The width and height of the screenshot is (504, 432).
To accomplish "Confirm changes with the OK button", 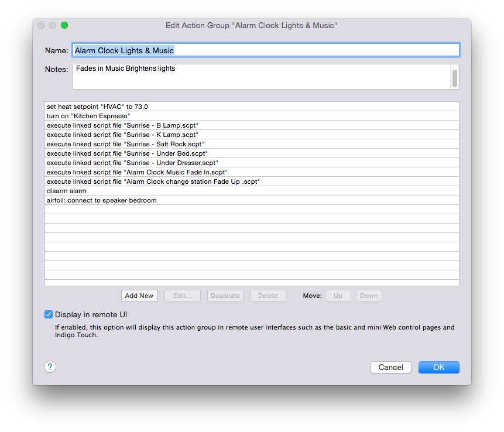I will (x=439, y=367).
